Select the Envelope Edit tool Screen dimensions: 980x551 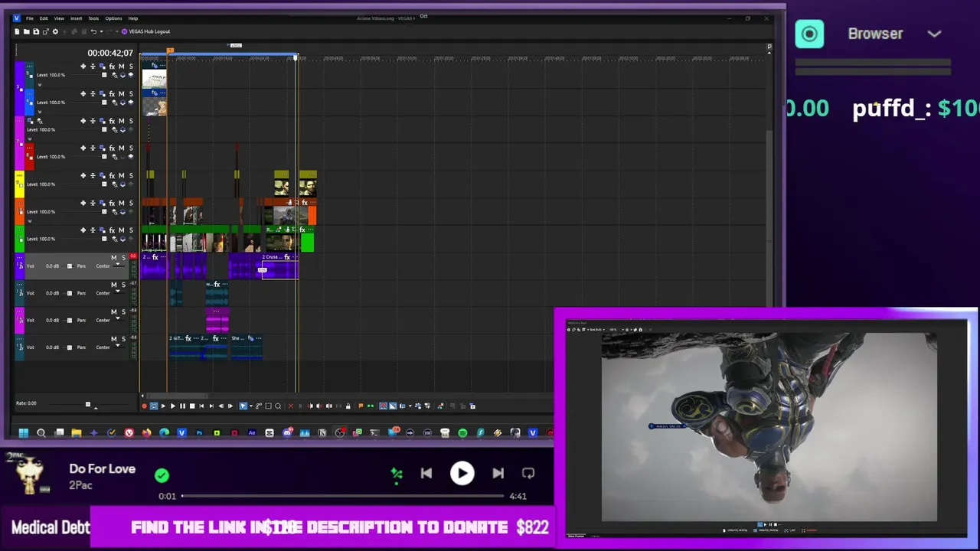coord(259,406)
